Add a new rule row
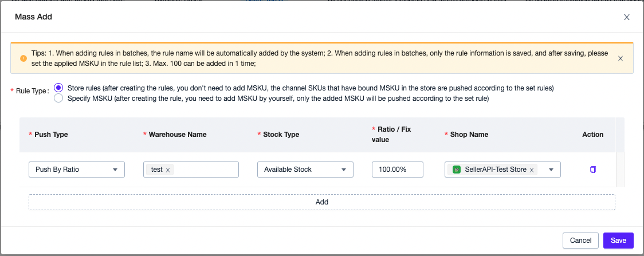 (322, 202)
